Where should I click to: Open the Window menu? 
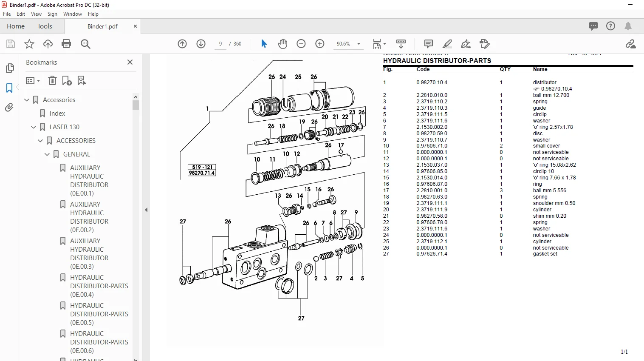pos(73,14)
